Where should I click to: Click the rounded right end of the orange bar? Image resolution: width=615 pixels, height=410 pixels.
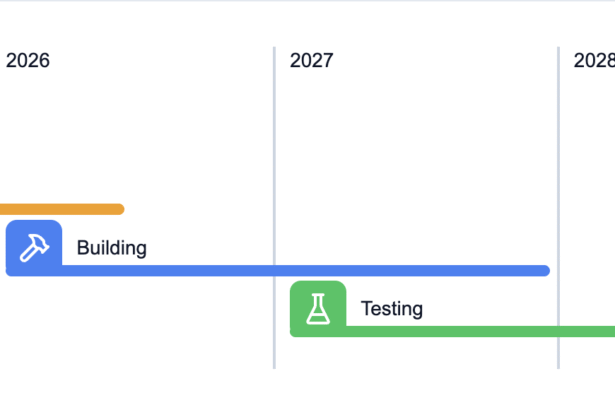[119, 209]
